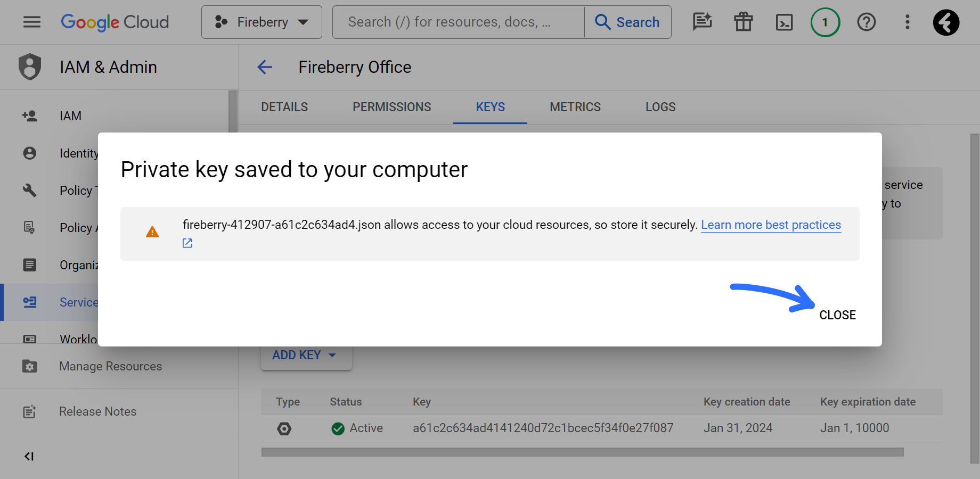The width and height of the screenshot is (980, 479).
Task: Click the Policy Analyzer document icon
Action: [30, 228]
